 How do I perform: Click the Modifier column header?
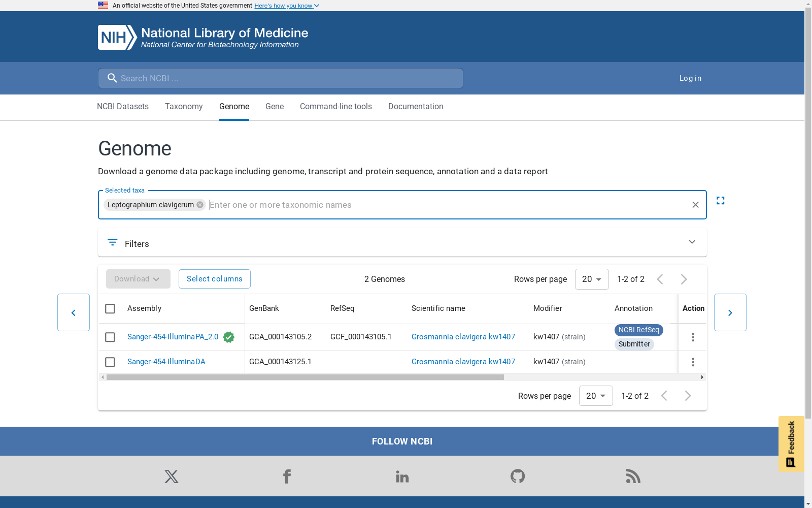click(x=548, y=308)
